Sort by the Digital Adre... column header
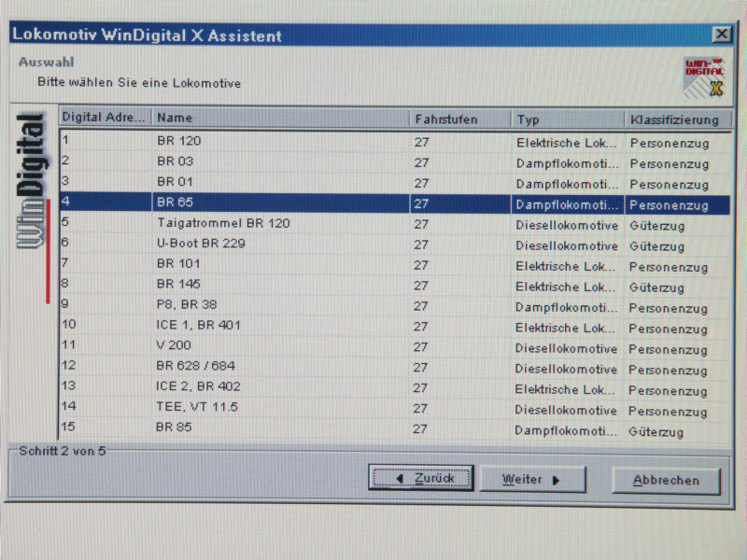 (x=106, y=118)
